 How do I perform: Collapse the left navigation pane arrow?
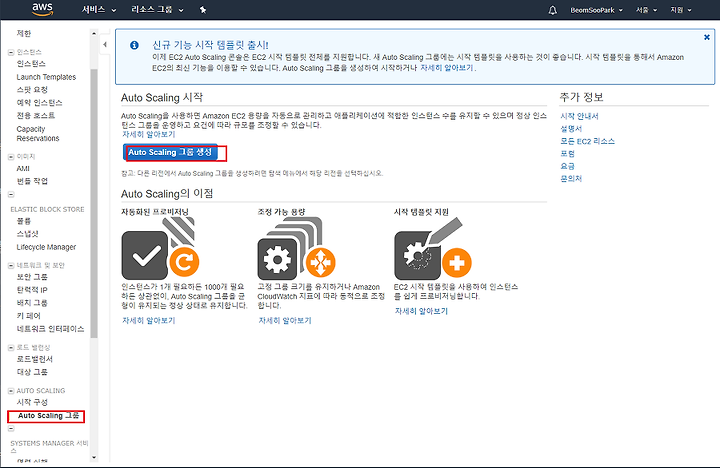click(x=105, y=45)
